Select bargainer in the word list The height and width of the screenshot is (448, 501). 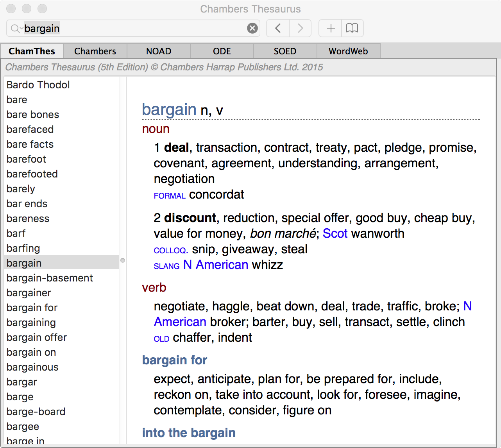(61, 293)
